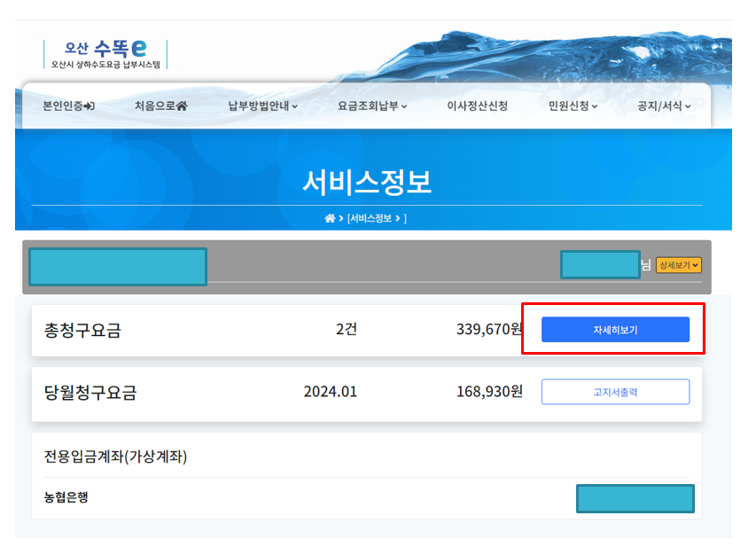
Task: Click the 고지서출력 button
Action: click(x=616, y=391)
